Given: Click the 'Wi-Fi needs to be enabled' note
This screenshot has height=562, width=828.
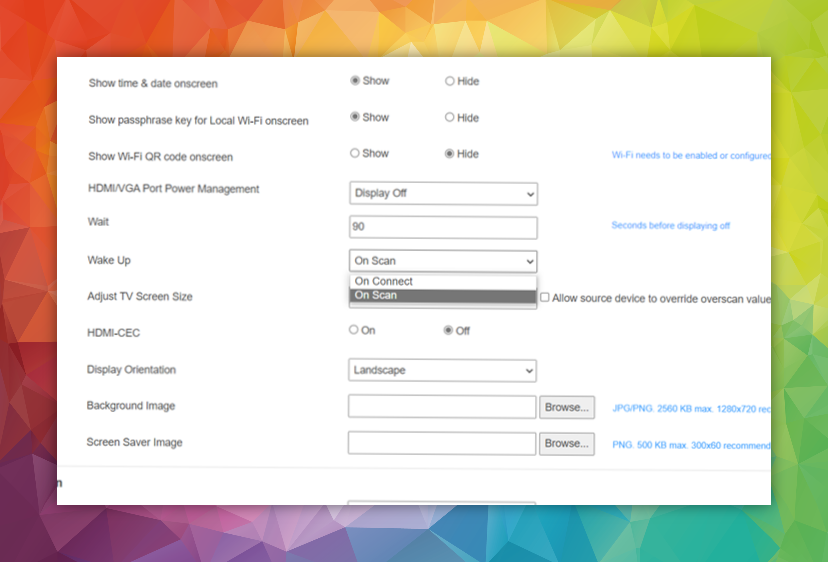Looking at the screenshot, I should pos(691,155).
